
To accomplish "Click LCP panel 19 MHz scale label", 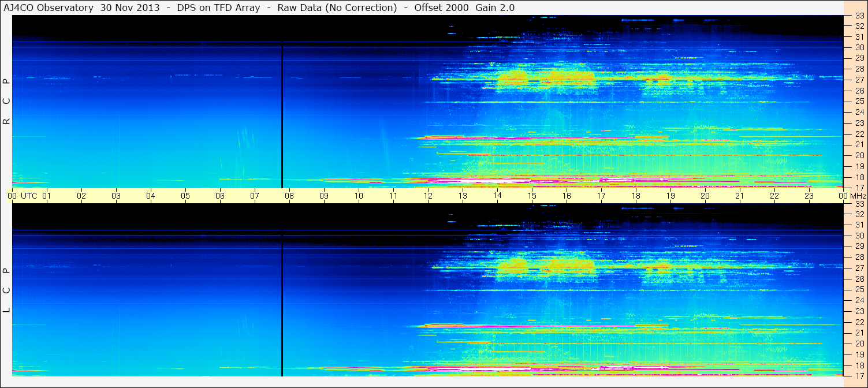I will click(859, 355).
